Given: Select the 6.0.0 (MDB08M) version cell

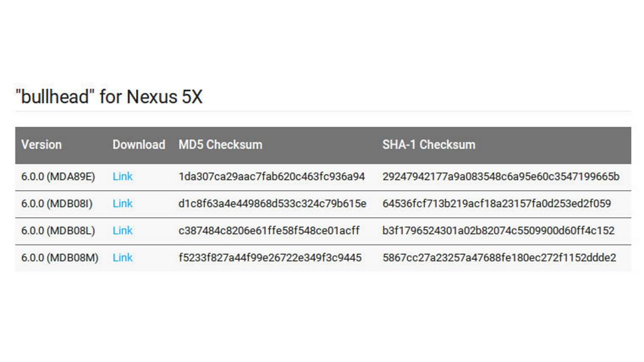Looking at the screenshot, I should (59, 258).
